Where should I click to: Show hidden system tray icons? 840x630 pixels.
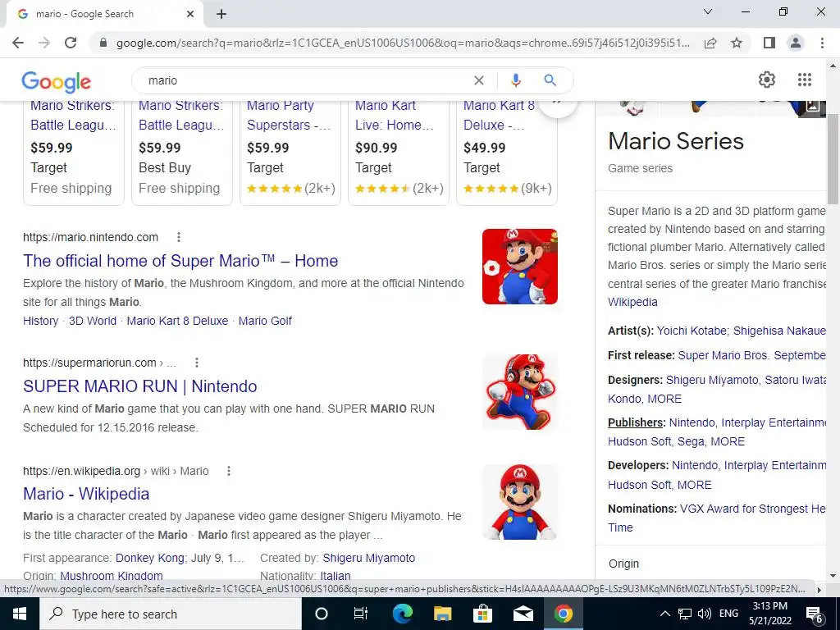[x=664, y=614]
